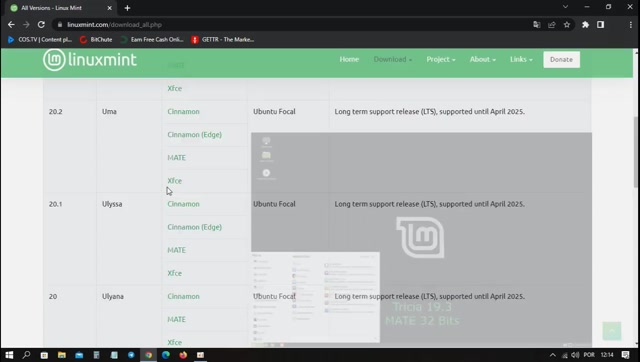The height and width of the screenshot is (362, 640).
Task: Show hidden system tray icons
Action: [553, 355]
